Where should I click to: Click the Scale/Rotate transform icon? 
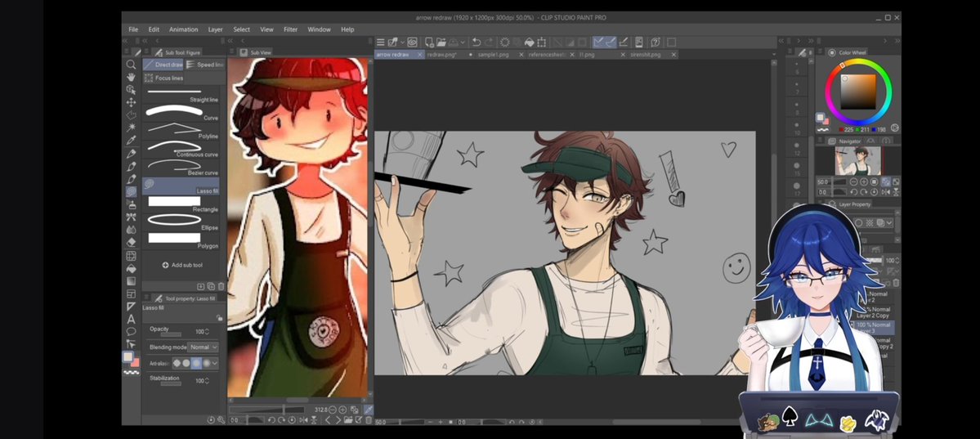tap(540, 42)
